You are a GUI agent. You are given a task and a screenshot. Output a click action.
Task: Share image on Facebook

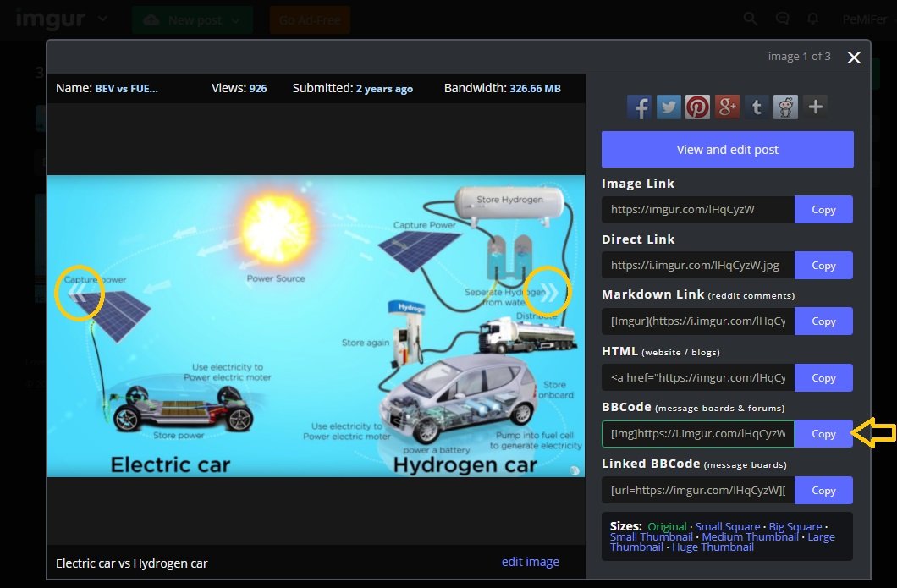[639, 107]
